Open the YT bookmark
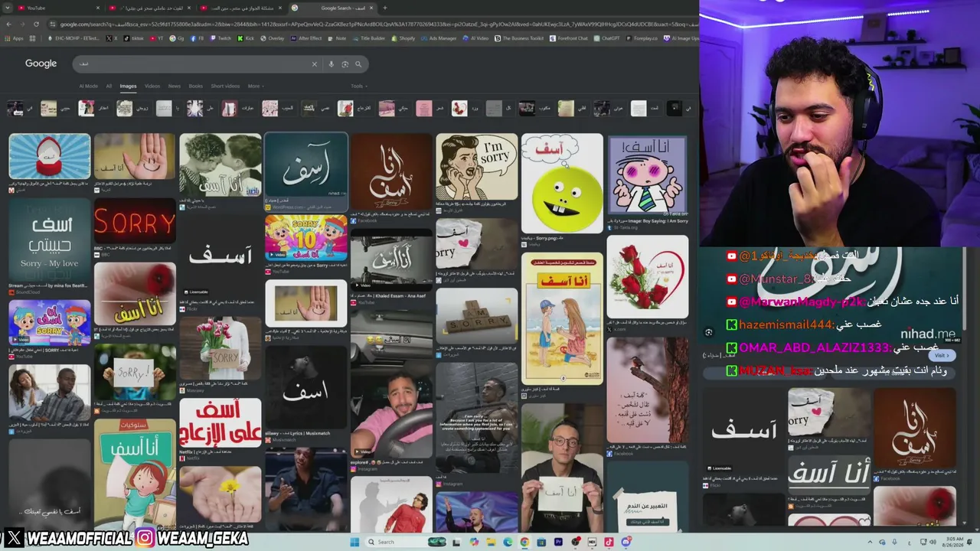 [x=157, y=38]
